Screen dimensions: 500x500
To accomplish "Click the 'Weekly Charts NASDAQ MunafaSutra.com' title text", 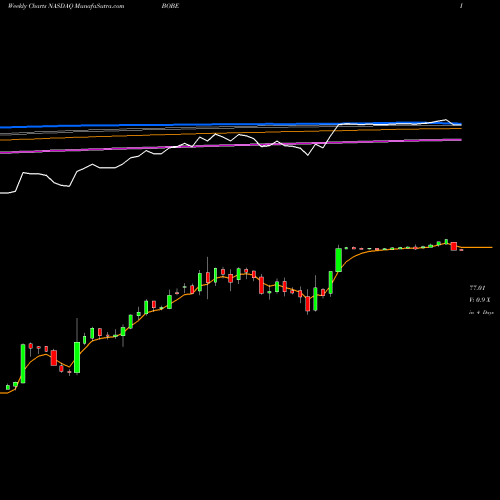I will tap(66, 6).
